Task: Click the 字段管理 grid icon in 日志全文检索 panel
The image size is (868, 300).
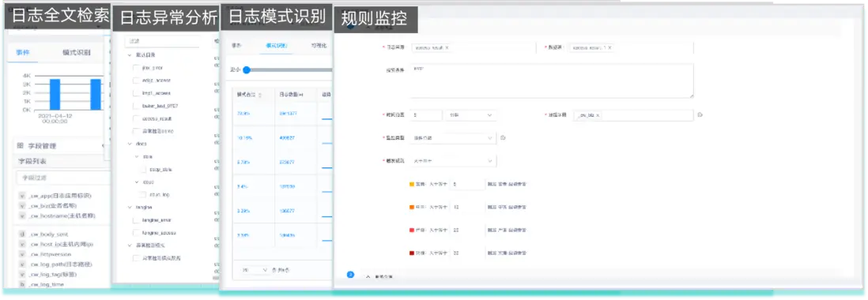Action: [x=20, y=146]
